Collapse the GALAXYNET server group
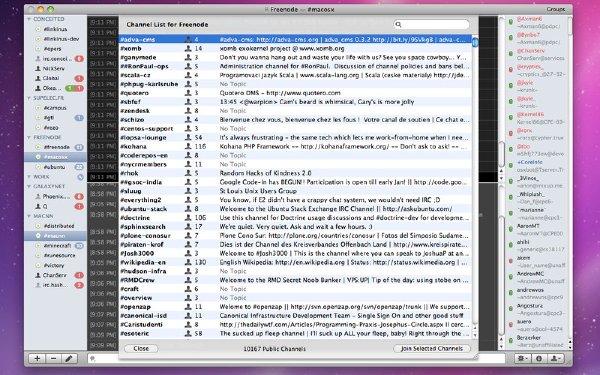 click(x=29, y=186)
